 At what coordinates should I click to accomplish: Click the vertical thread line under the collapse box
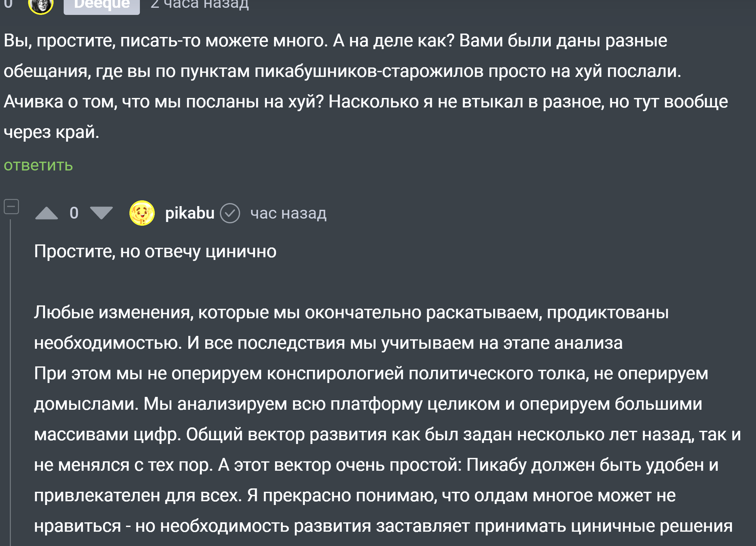pyautogui.click(x=10, y=369)
